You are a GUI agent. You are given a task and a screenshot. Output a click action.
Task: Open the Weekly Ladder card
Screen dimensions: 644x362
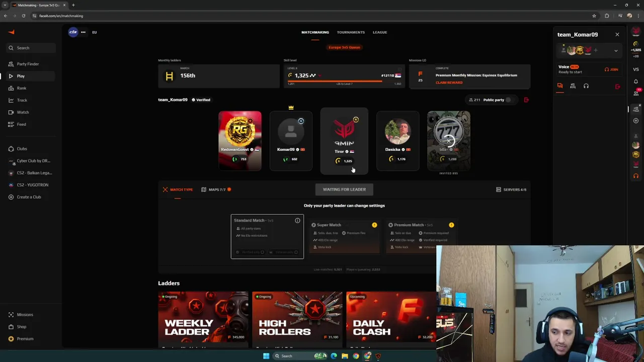(x=203, y=320)
